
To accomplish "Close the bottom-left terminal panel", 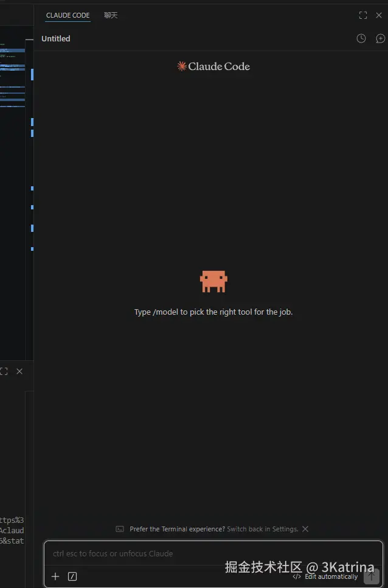I will click(x=19, y=371).
